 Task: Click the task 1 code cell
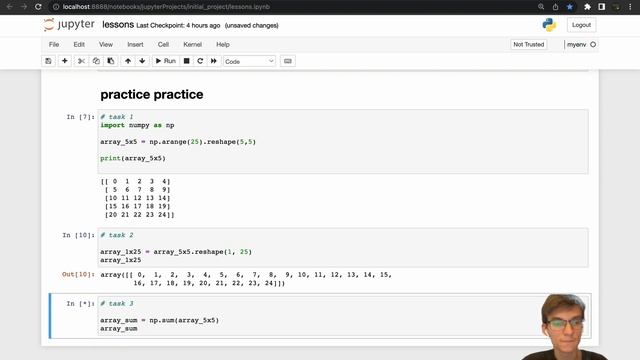coord(343,142)
